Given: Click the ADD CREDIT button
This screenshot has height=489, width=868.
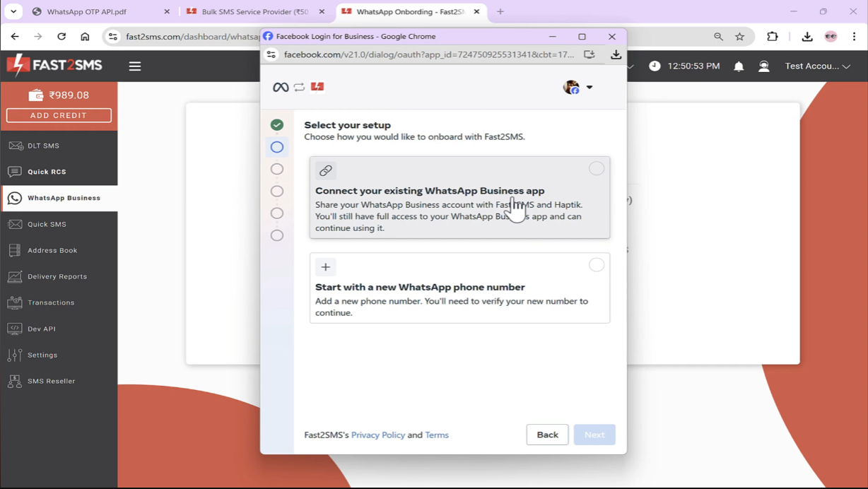Looking at the screenshot, I should [x=59, y=115].
